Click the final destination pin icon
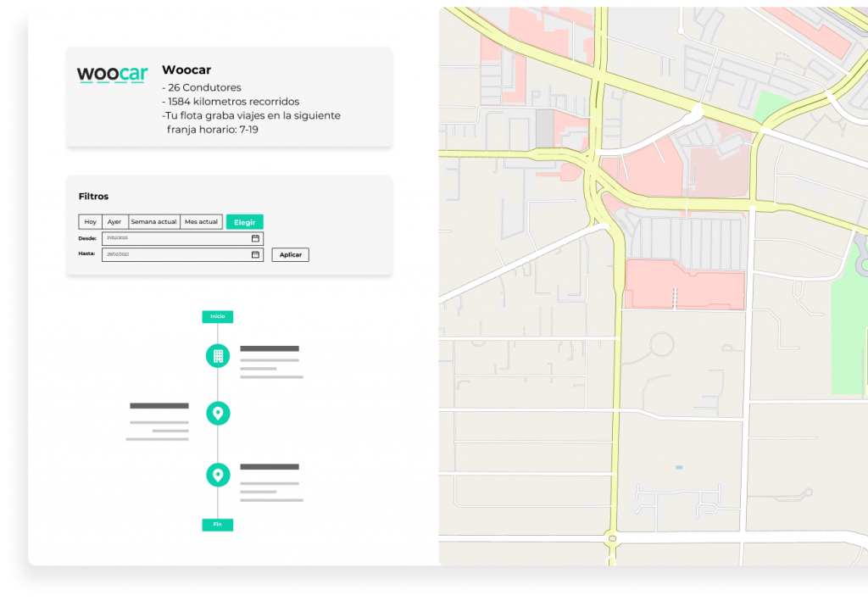Image resolution: width=868 pixels, height=601 pixels. pyautogui.click(x=218, y=475)
